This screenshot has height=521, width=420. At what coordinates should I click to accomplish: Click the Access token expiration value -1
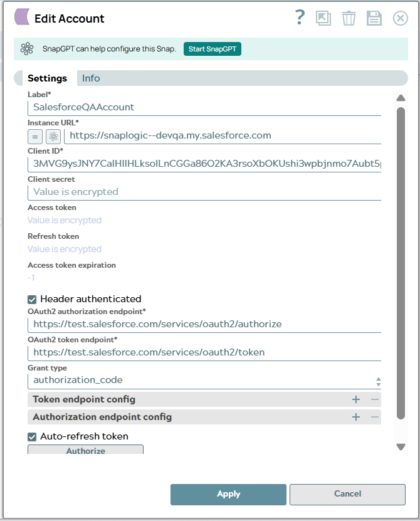pyautogui.click(x=31, y=278)
